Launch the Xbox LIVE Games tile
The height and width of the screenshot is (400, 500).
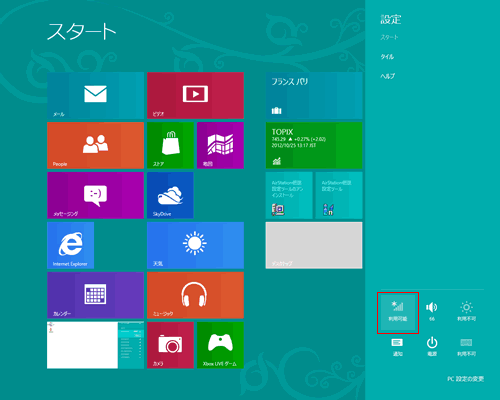tap(220, 345)
